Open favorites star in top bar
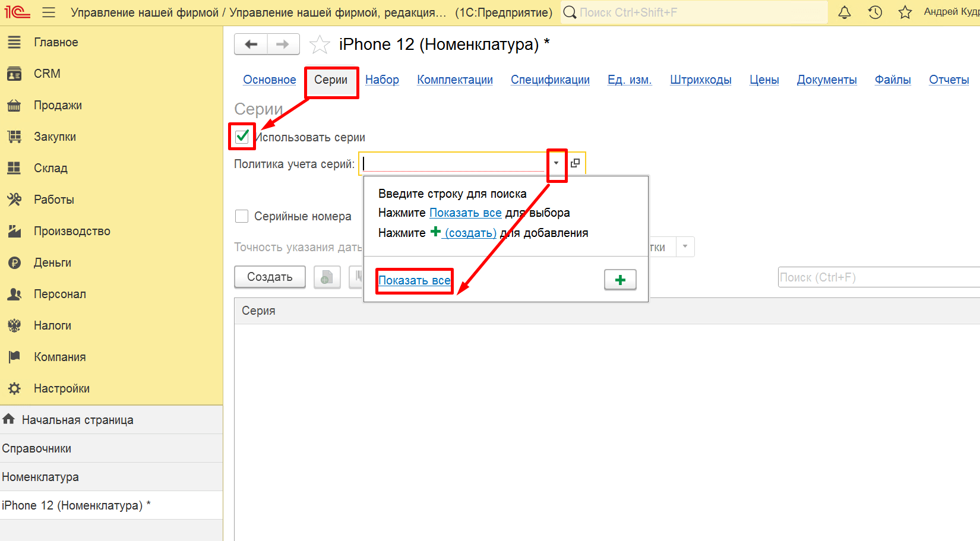The image size is (980, 541). tap(905, 12)
